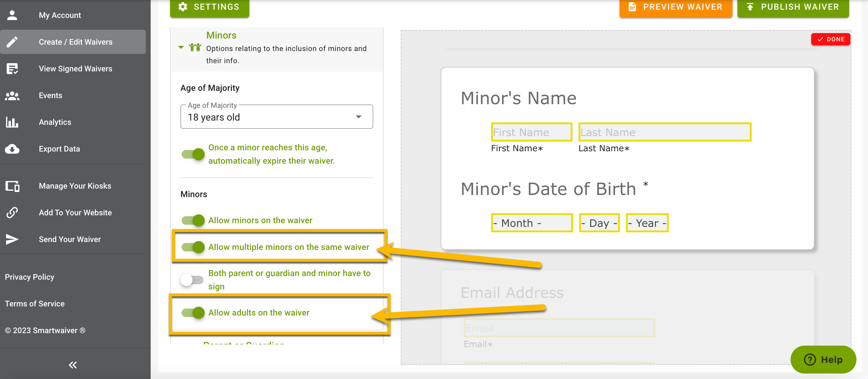Click the Add To Your Website link icon

click(12, 213)
